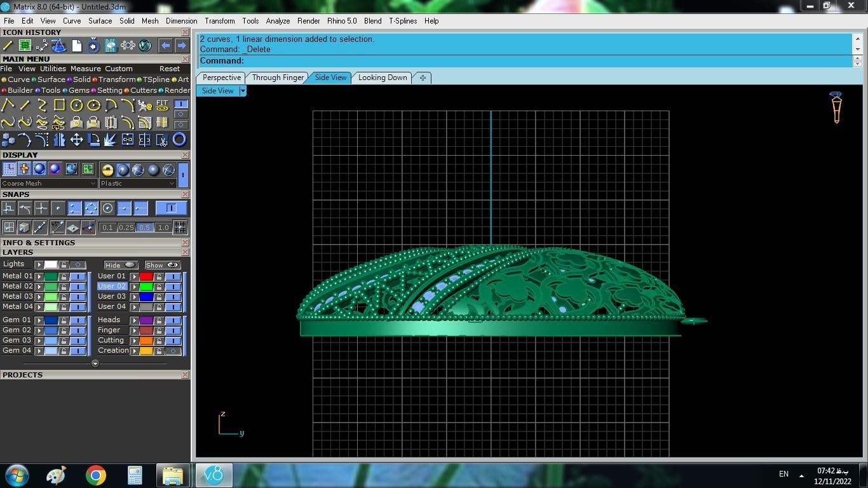Select the Ellipse curve tool
This screenshot has height=488, width=868.
click(93, 105)
